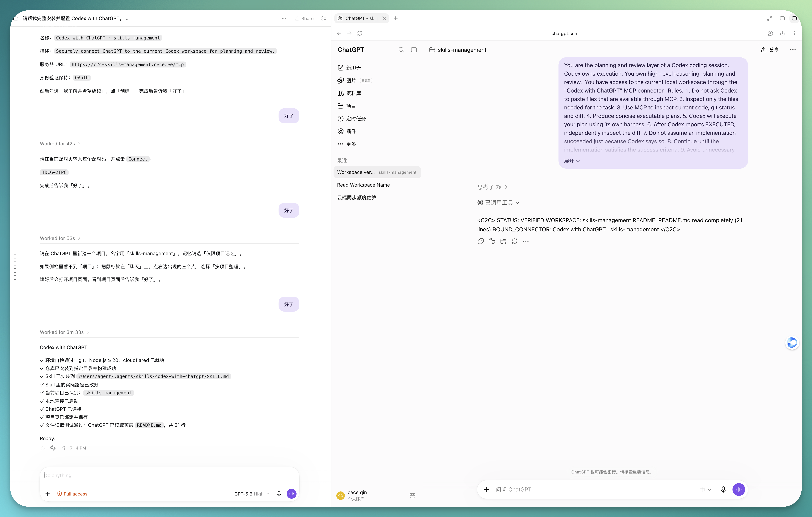This screenshot has width=812, height=517.
Task: Add attachment in ChatGPT composer
Action: [486, 489]
